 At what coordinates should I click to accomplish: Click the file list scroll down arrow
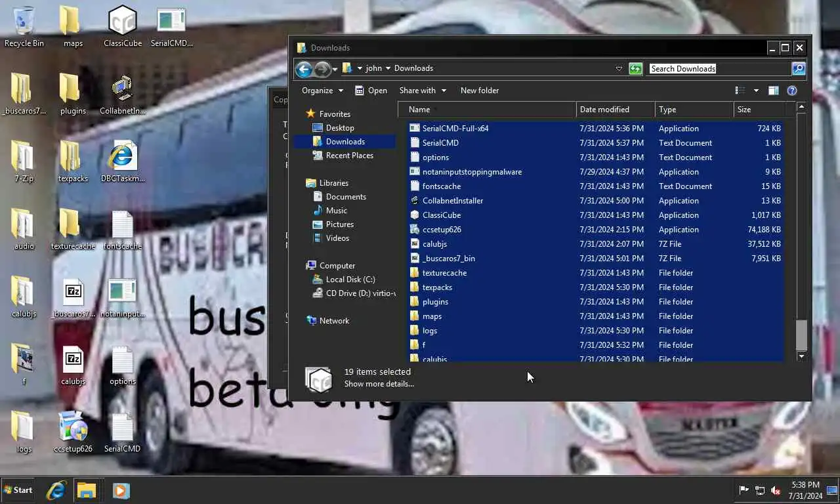click(801, 356)
